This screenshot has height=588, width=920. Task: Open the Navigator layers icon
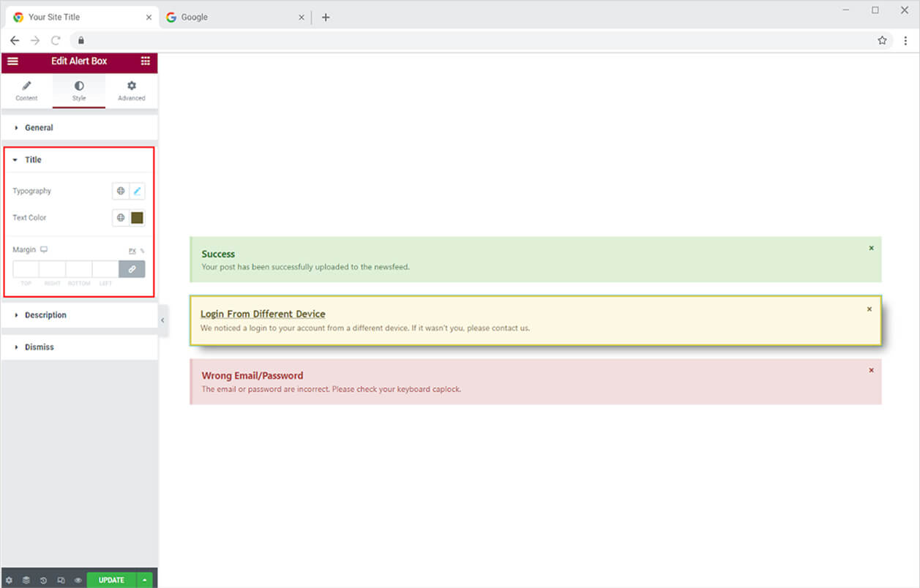[x=26, y=579]
